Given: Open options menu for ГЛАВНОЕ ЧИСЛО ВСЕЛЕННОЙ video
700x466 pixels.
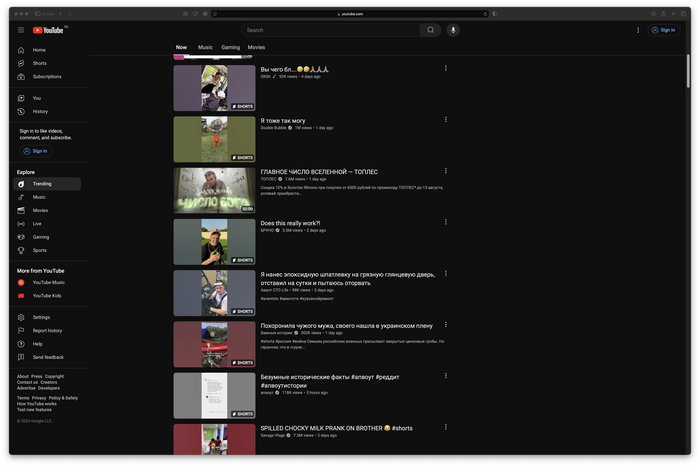Looking at the screenshot, I should pos(445,171).
